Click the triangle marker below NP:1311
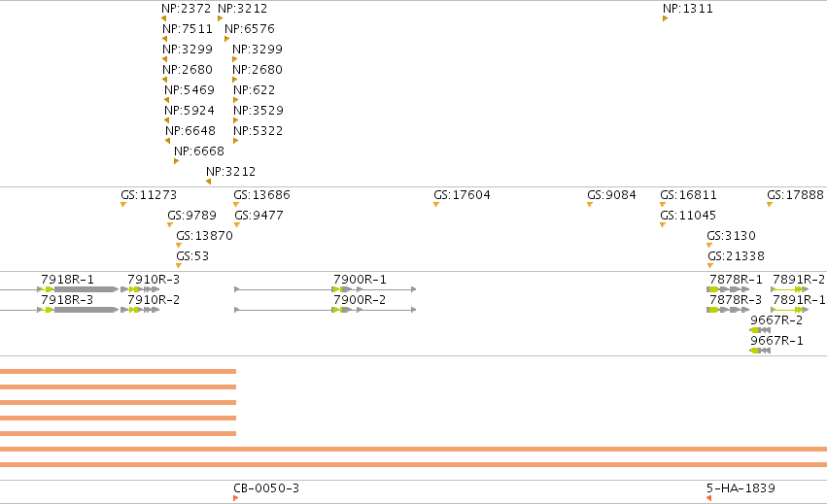The image size is (827, 504). point(665,18)
